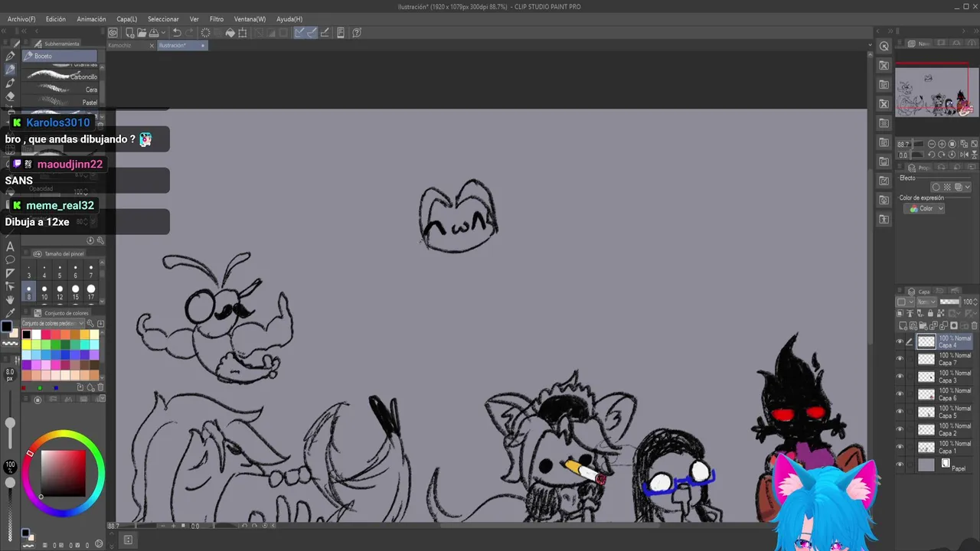Toggle snap to grid icon
The image size is (980, 551).
pos(325,32)
